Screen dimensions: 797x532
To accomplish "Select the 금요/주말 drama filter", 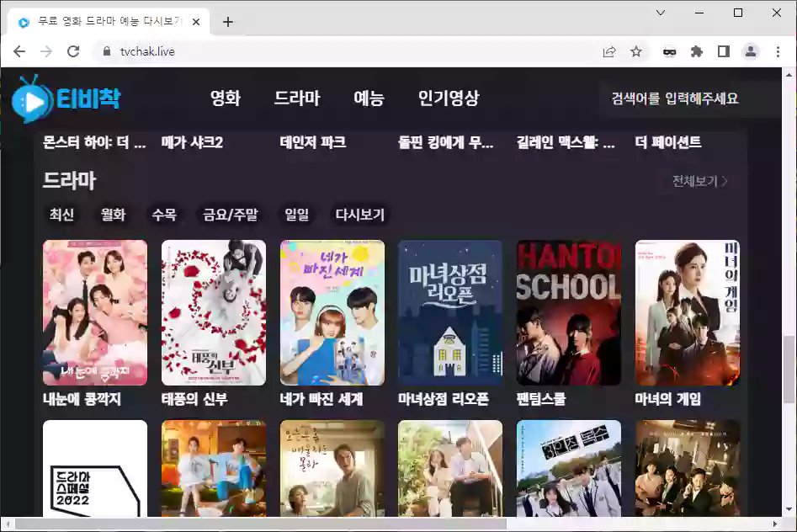I will coord(231,215).
